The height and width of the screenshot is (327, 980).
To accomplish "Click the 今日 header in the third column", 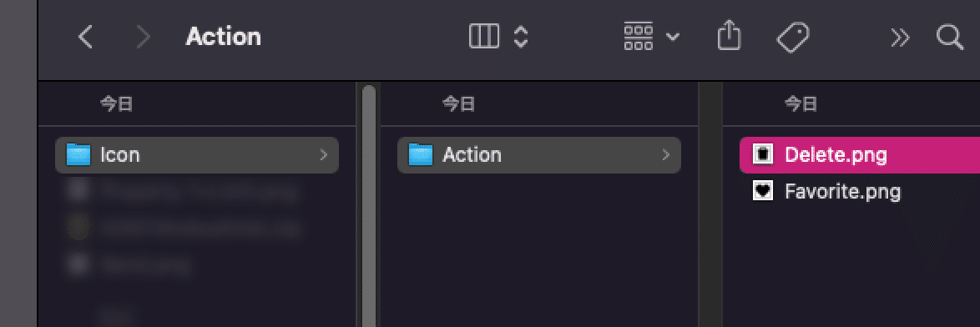I will 801,104.
